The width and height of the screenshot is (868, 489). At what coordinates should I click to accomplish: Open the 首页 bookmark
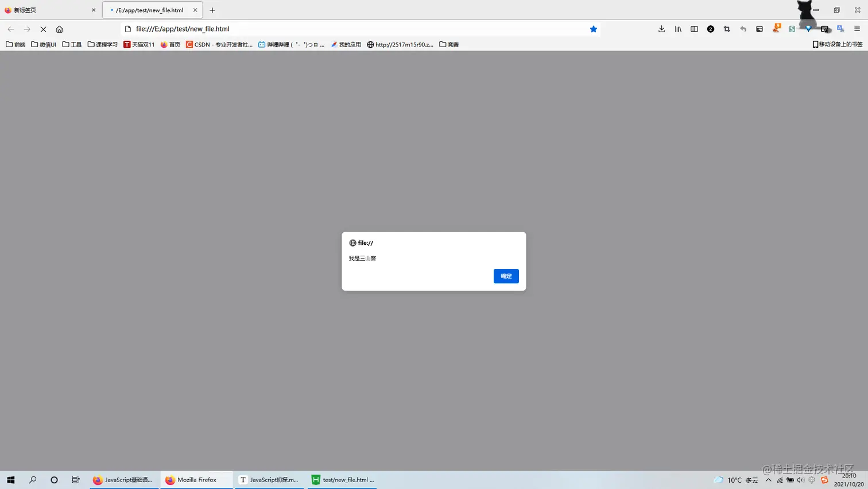pyautogui.click(x=170, y=44)
